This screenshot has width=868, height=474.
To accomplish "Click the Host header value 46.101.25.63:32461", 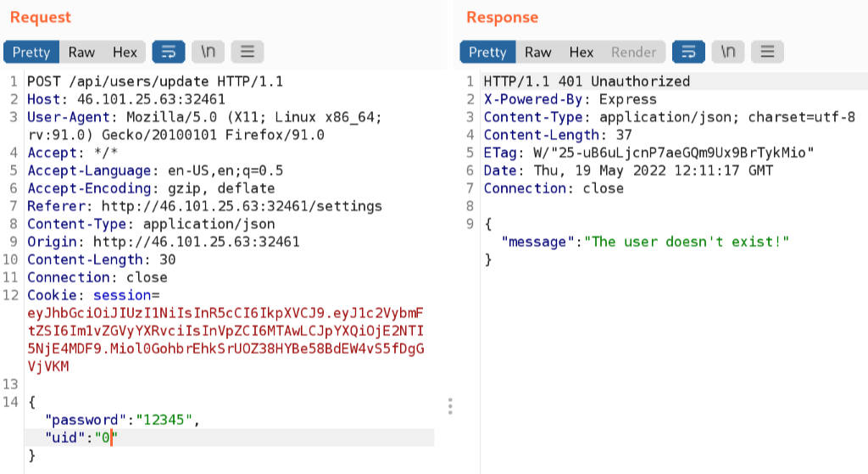I will [x=151, y=99].
